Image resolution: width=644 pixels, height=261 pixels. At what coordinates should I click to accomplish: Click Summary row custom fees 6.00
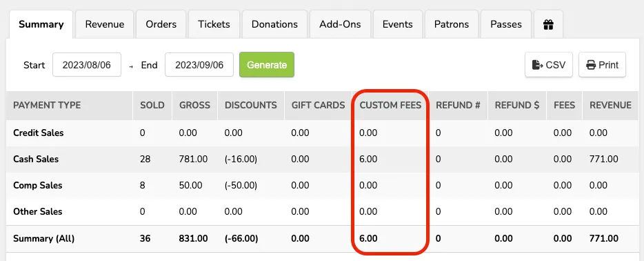pos(368,238)
